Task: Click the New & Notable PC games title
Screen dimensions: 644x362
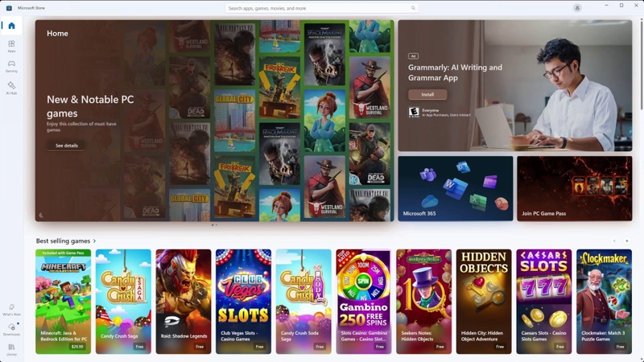Action: click(x=90, y=106)
